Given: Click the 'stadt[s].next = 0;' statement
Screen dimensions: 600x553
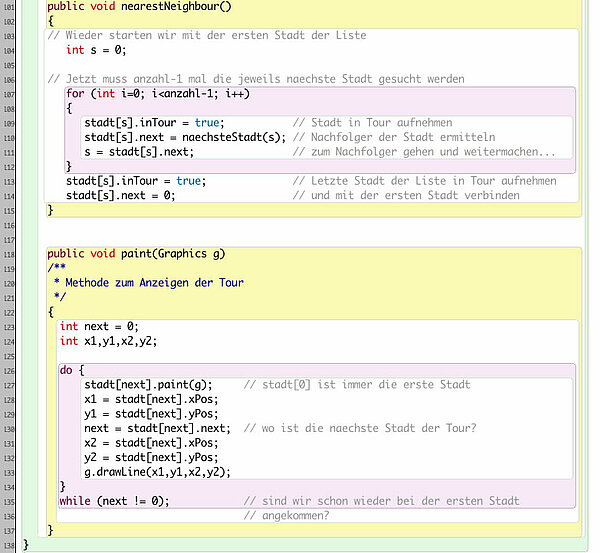Looking at the screenshot, I should pyautogui.click(x=120, y=196).
